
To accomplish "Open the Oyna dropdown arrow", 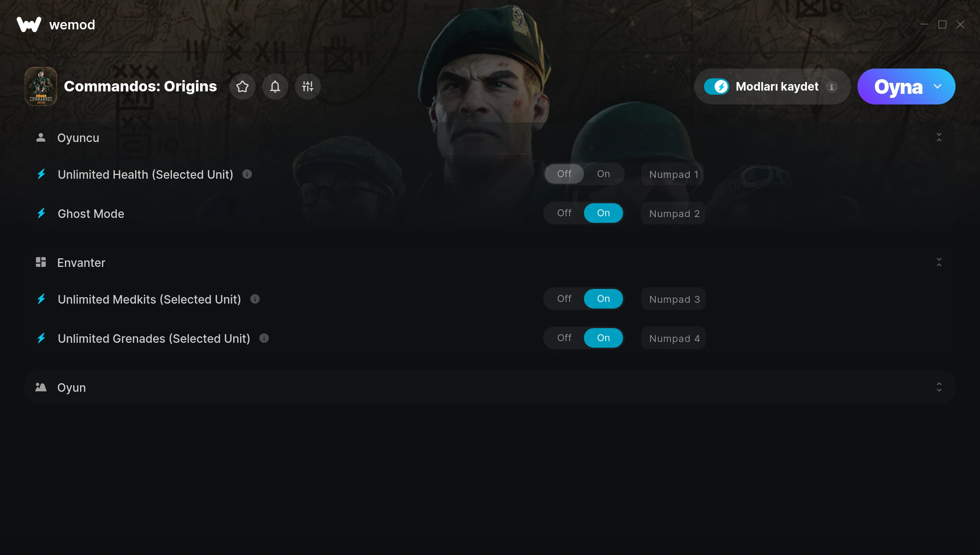I will tap(938, 87).
